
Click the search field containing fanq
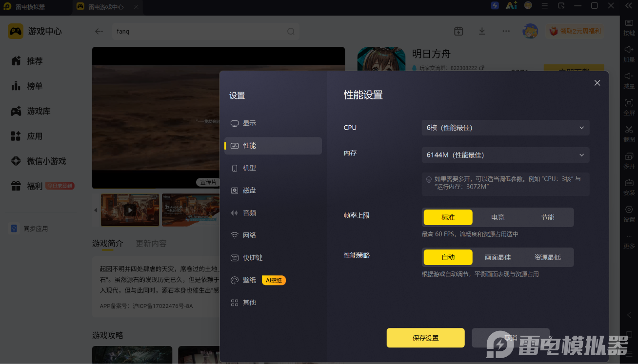pyautogui.click(x=205, y=31)
